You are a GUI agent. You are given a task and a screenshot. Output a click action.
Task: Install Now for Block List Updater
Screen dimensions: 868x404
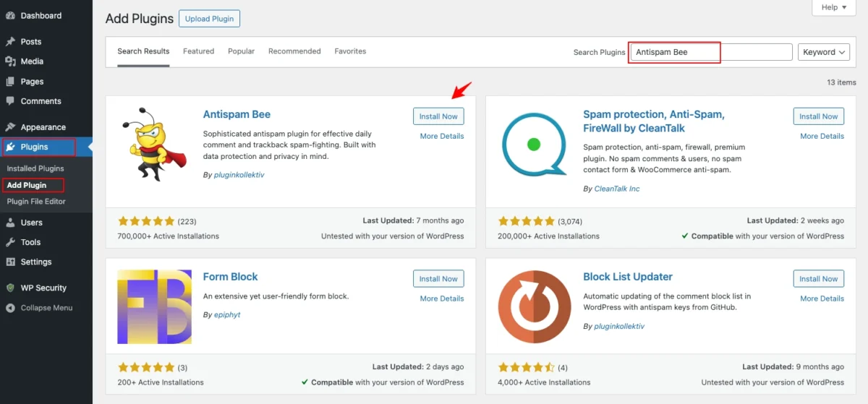click(x=819, y=279)
